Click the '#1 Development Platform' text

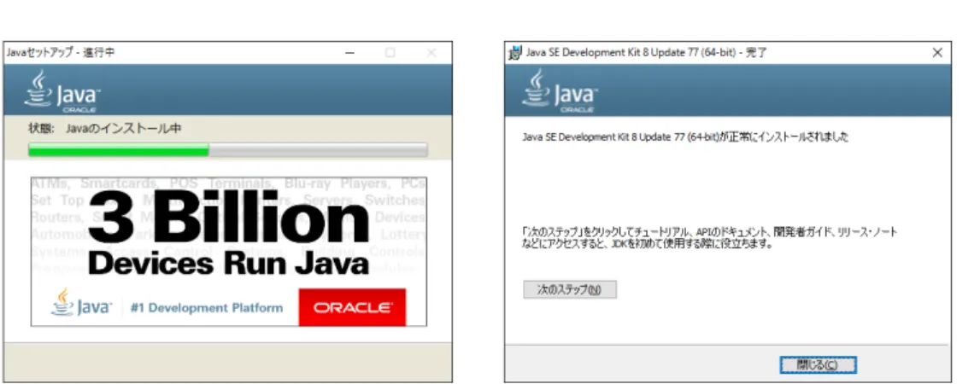(x=206, y=308)
